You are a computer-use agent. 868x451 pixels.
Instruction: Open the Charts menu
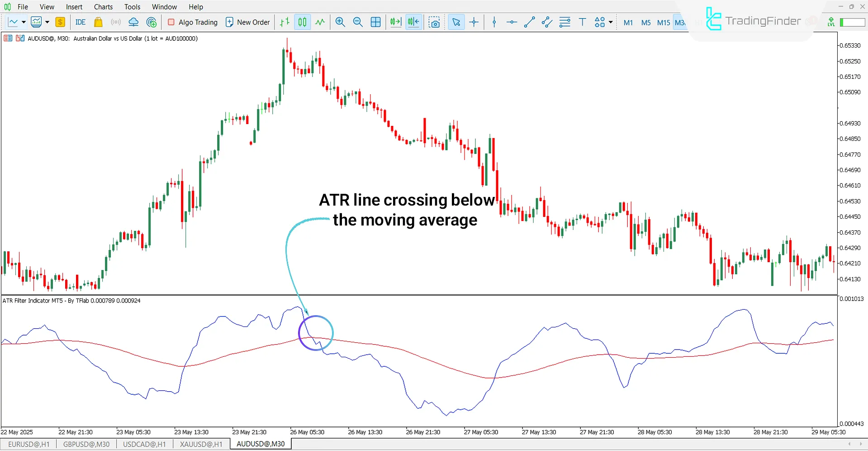104,7
